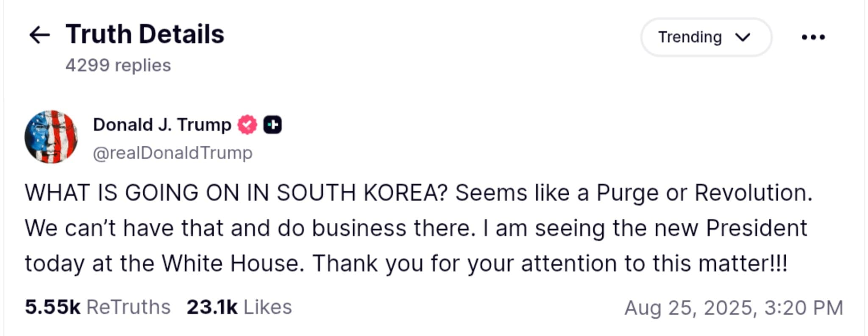The image size is (868, 336).
Task: Click the Truth+ badge next to the checkmark
Action: pyautogui.click(x=273, y=125)
